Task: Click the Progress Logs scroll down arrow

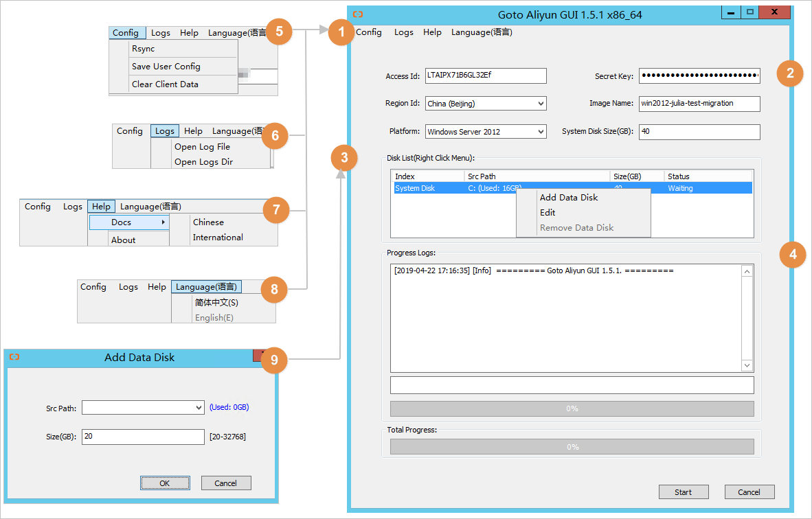Action: (747, 365)
